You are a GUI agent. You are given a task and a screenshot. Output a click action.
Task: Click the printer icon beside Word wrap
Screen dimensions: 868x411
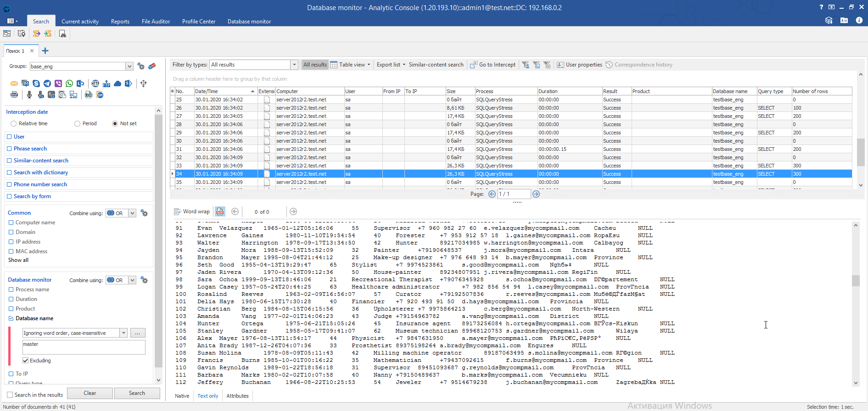220,211
